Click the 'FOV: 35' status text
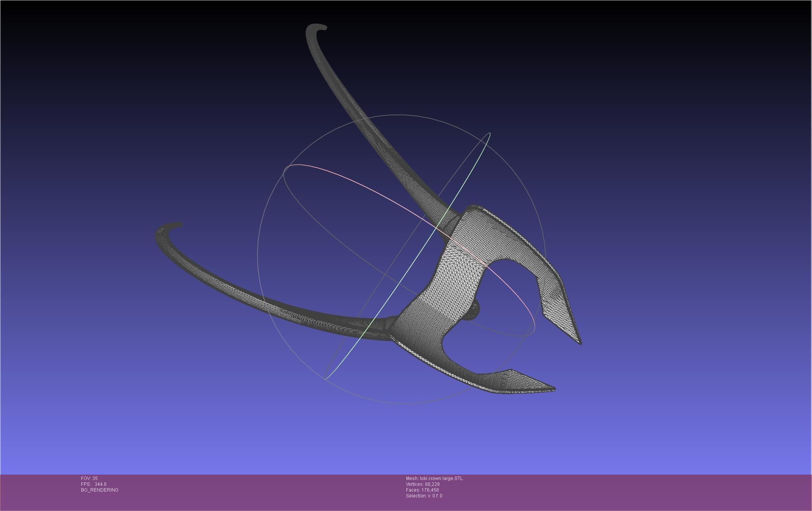Screen dimensions: 812x511 [89, 478]
